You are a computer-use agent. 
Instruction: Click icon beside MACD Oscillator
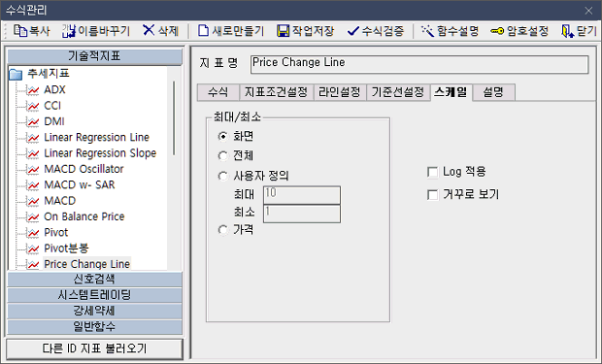coord(33,169)
